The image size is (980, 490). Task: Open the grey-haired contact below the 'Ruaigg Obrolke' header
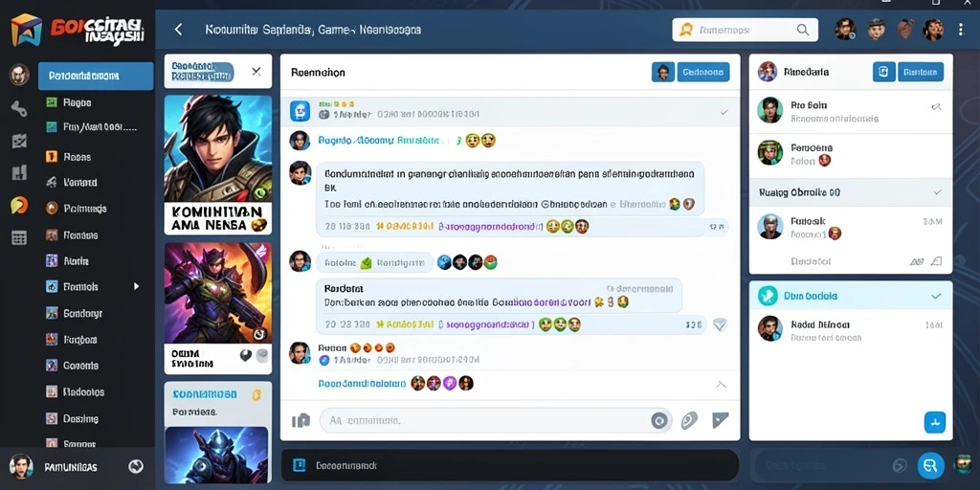click(851, 228)
